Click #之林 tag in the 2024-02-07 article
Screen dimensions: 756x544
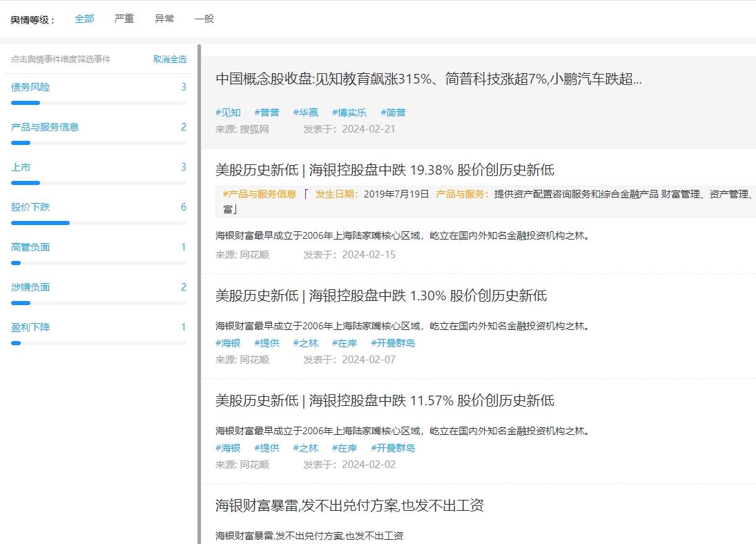pyautogui.click(x=306, y=343)
